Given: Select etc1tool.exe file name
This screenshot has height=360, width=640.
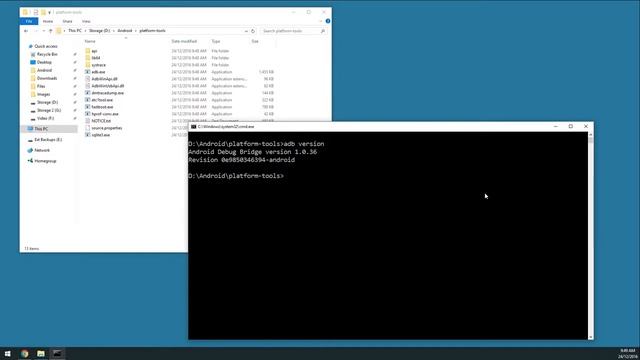Looking at the screenshot, I should pyautogui.click(x=102, y=100).
